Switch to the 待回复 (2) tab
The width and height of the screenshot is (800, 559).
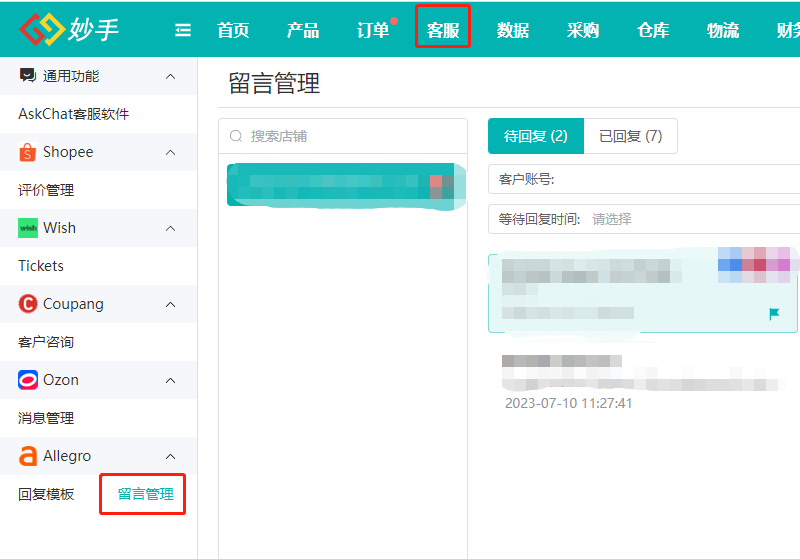[536, 136]
